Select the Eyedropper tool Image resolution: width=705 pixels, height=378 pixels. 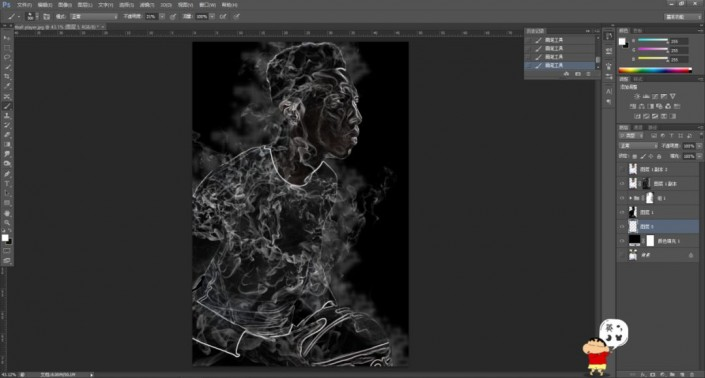(7, 86)
